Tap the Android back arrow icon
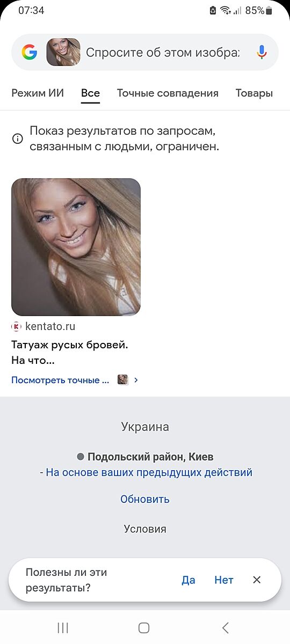This screenshot has height=644, width=290. pos(226,628)
